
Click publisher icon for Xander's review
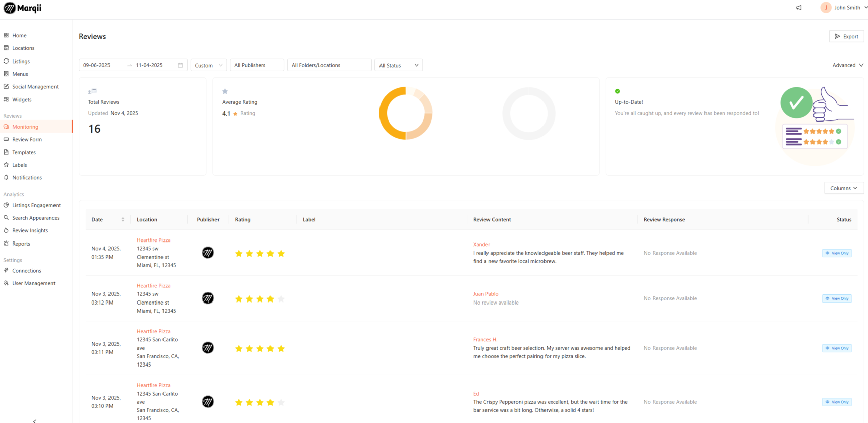tap(208, 253)
